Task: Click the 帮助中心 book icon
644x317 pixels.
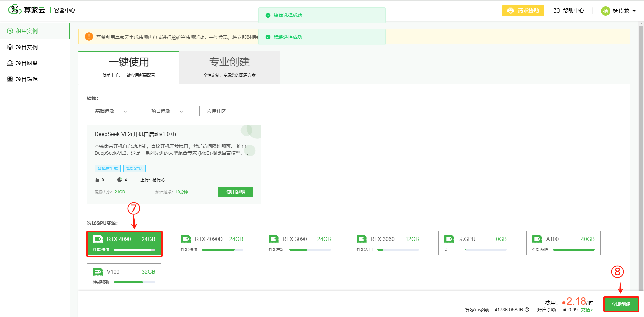Action: coord(557,11)
